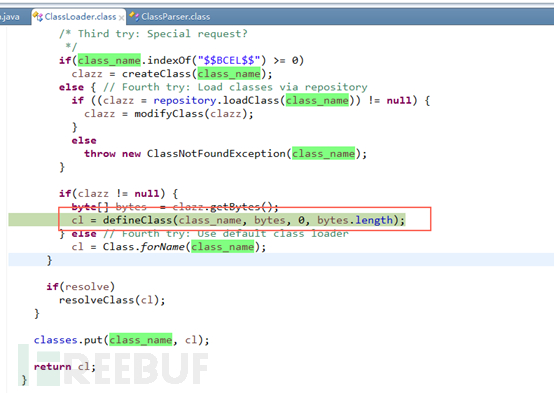The image size is (554, 393).
Task: Click the ClassLoader.class file icon
Action: click(x=38, y=16)
